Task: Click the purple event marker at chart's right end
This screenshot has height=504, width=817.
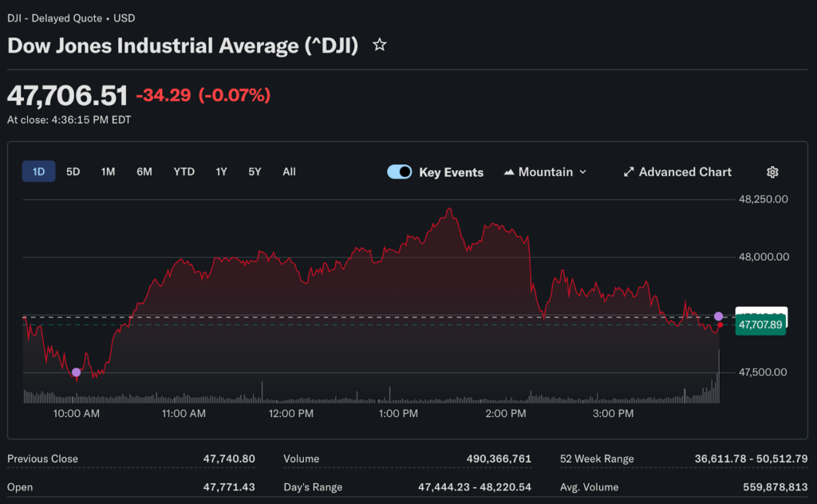Action: (x=719, y=317)
